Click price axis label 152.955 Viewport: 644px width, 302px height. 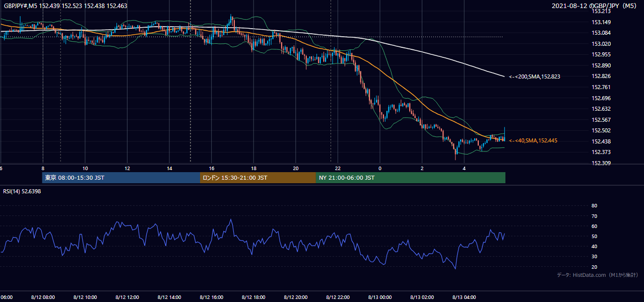tap(601, 55)
